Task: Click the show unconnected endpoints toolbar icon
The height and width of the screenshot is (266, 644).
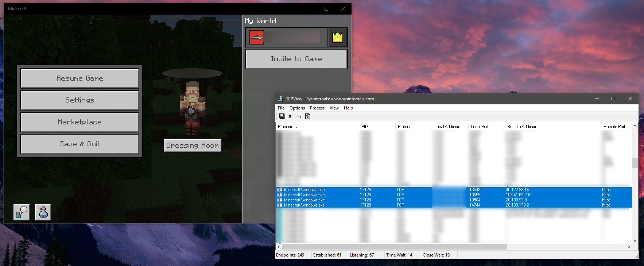Action: 299,117
